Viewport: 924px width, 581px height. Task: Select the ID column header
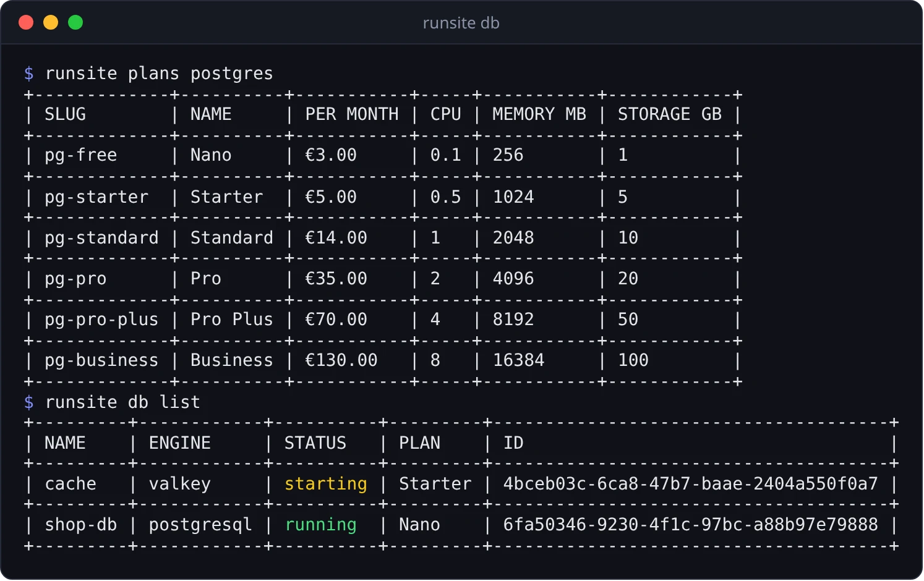513,443
